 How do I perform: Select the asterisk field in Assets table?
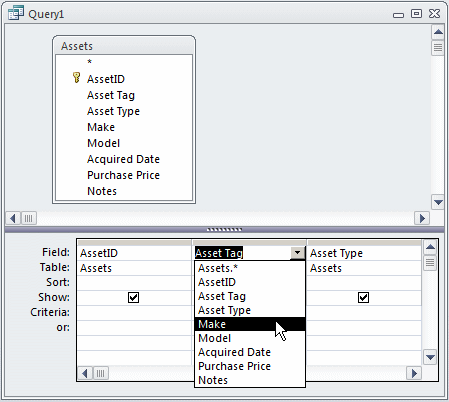(x=89, y=62)
